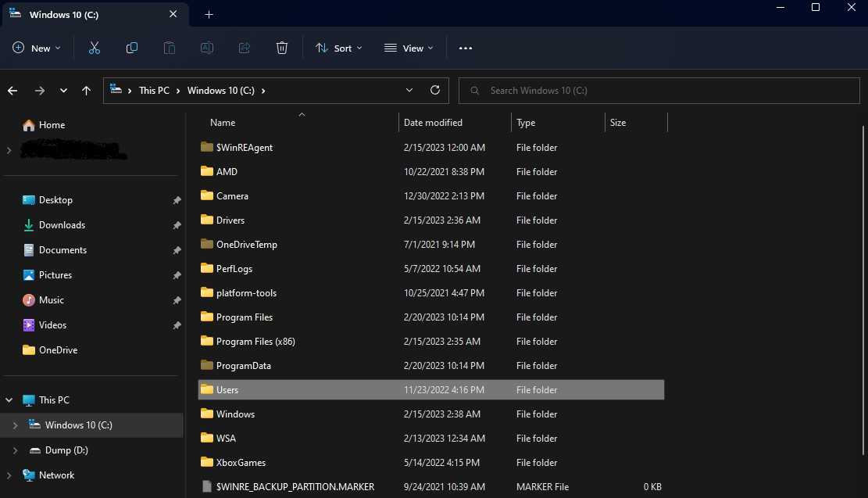Click This PC breadcrumb in address bar
Image resolution: width=868 pixels, height=498 pixels.
[x=154, y=90]
